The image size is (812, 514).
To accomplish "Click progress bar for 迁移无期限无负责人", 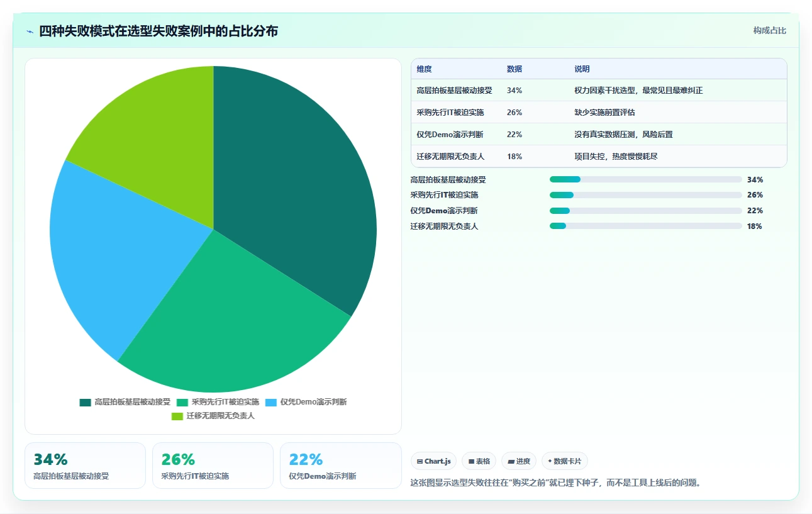I will tap(646, 226).
